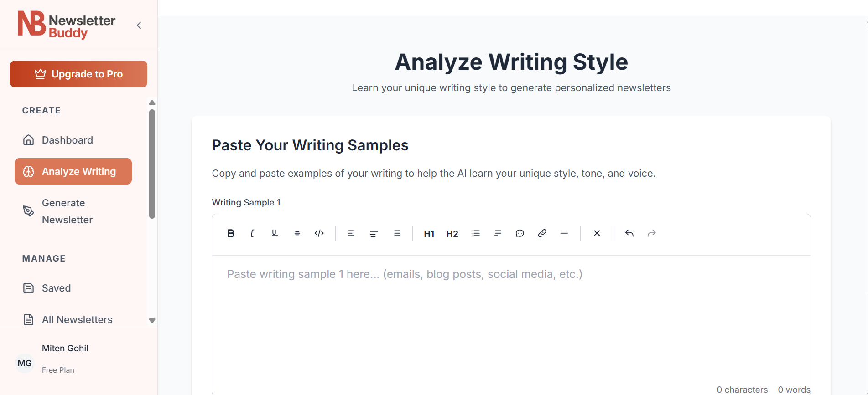Click Upgrade to Pro button
Image resolution: width=868 pixels, height=395 pixels.
point(78,74)
